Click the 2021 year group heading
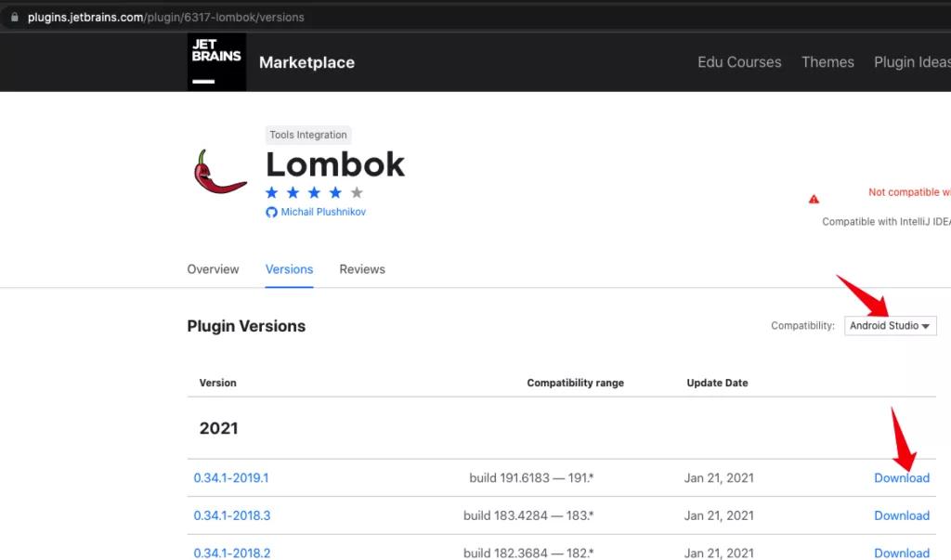The height and width of the screenshot is (560, 951). [218, 428]
